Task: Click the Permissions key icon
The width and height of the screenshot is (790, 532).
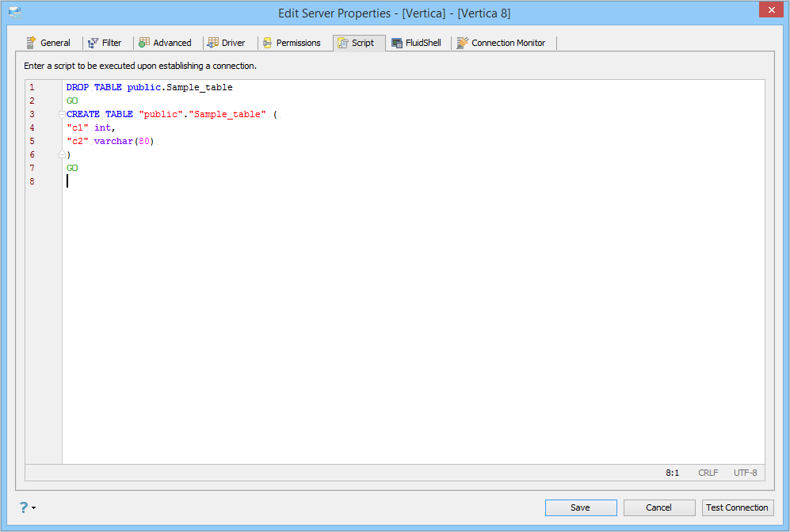Action: click(267, 43)
